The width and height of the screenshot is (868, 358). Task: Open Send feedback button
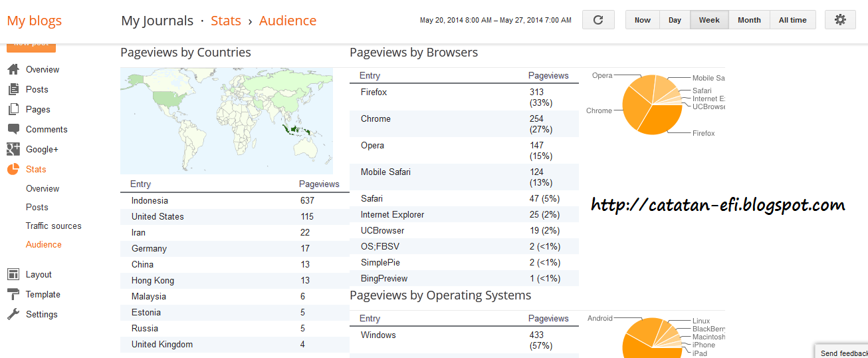[842, 353]
